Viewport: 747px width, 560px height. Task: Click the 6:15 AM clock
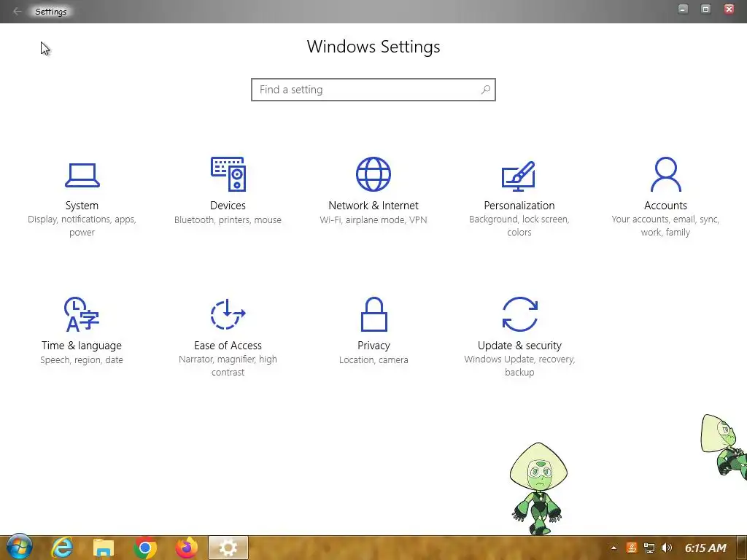(705, 548)
